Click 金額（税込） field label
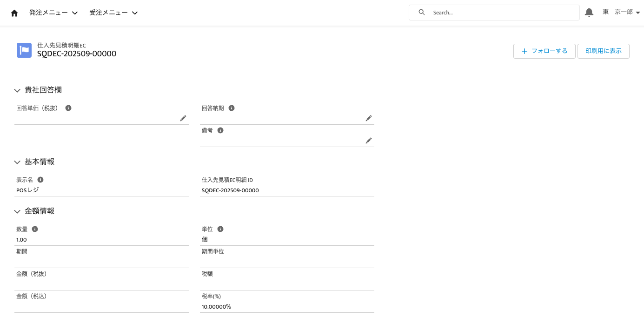Screen dimensions: 644x317 coord(32,296)
